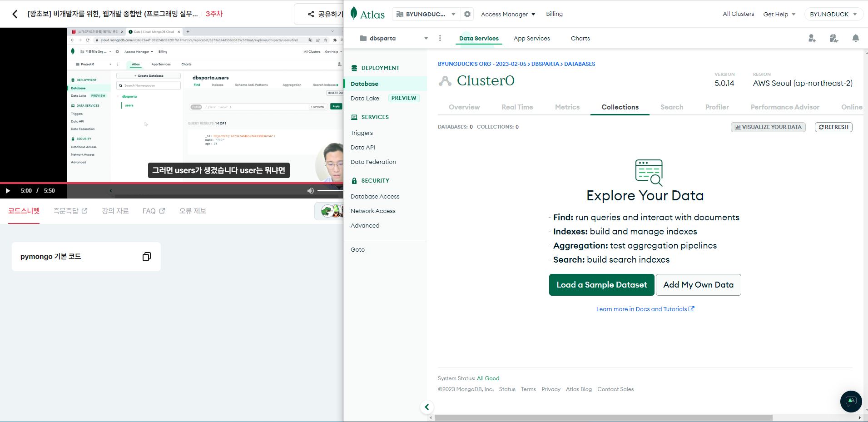The image size is (868, 422).
Task: Switch to Data Services tab
Action: pyautogui.click(x=479, y=39)
